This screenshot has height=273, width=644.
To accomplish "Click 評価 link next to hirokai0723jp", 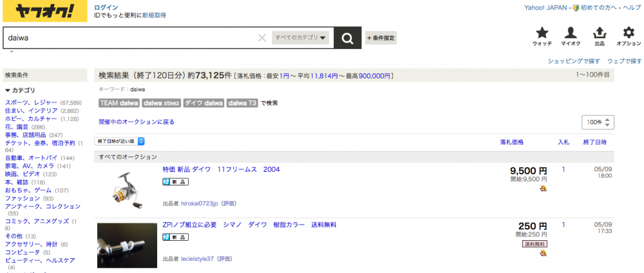I will (229, 203).
